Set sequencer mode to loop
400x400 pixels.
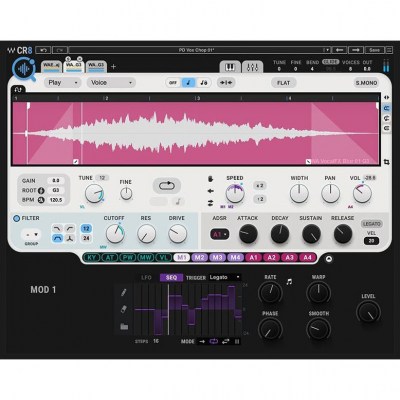213,341
